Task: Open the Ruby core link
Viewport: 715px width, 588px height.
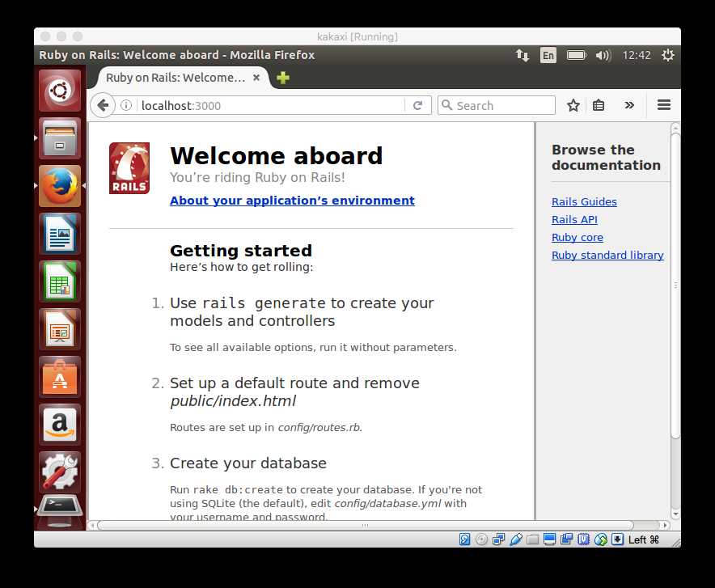Action: (x=577, y=238)
